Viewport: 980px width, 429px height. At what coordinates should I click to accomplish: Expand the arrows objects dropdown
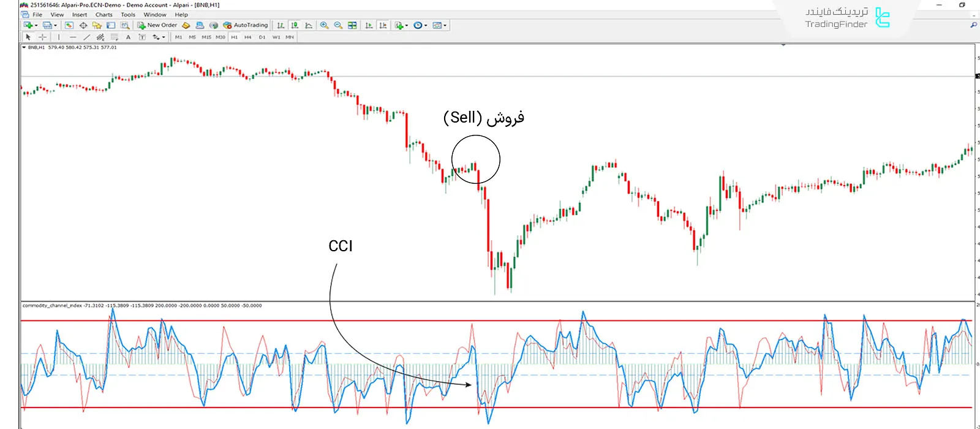pyautogui.click(x=164, y=38)
